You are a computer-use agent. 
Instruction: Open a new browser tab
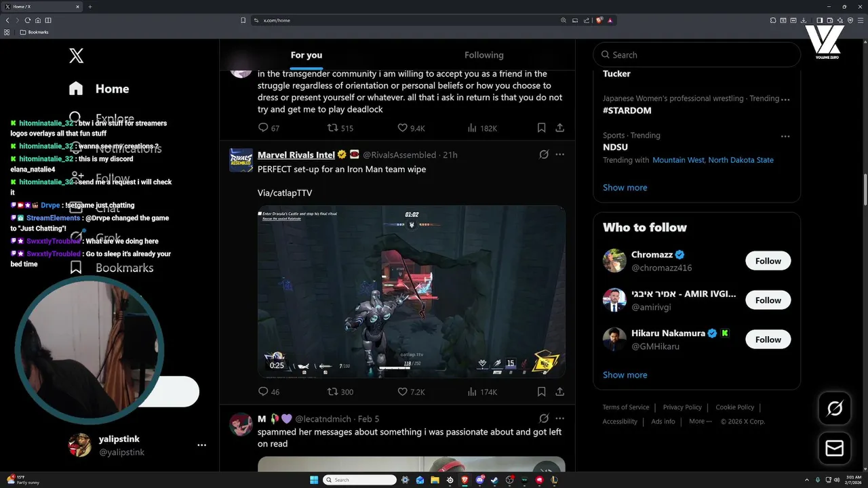[x=90, y=7]
